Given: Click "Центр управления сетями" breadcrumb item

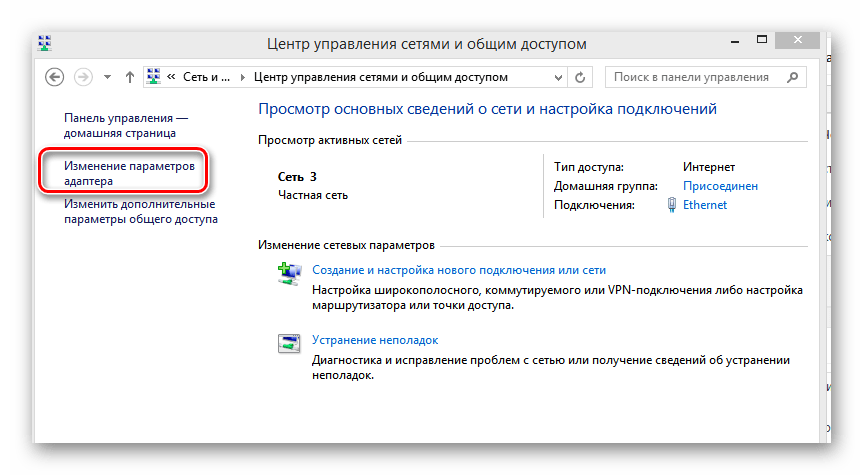Looking at the screenshot, I should 381,77.
